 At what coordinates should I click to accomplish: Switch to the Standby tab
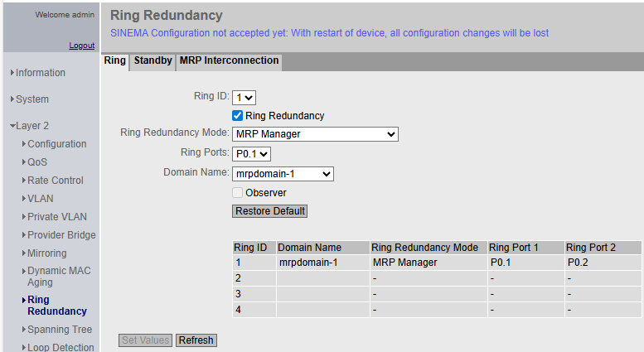[x=153, y=61]
